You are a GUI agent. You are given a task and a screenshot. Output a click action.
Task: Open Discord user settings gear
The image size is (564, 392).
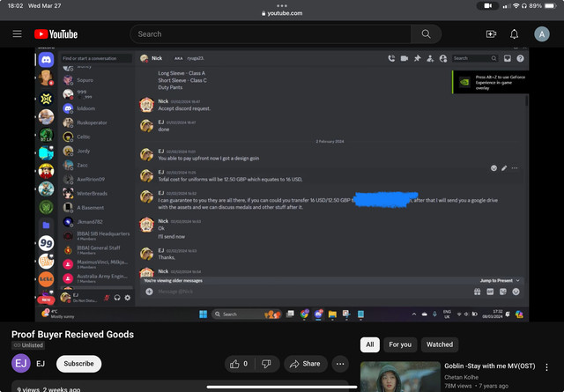[128, 298]
